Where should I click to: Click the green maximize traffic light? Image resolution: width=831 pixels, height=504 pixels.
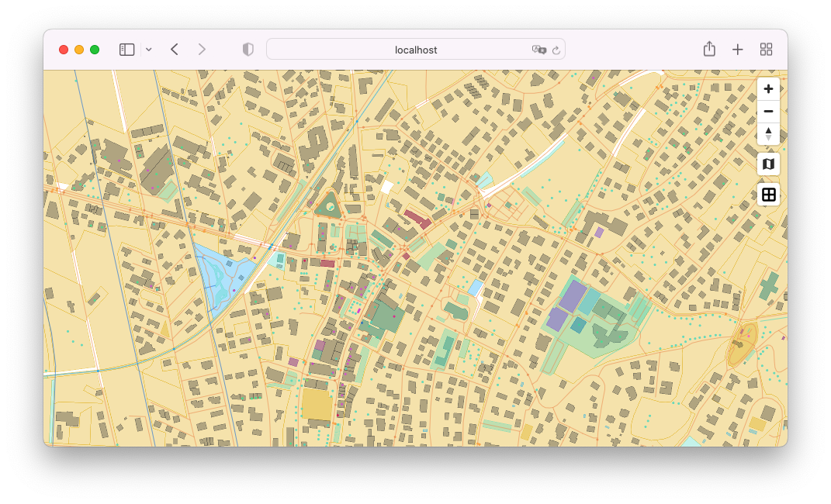pos(95,48)
